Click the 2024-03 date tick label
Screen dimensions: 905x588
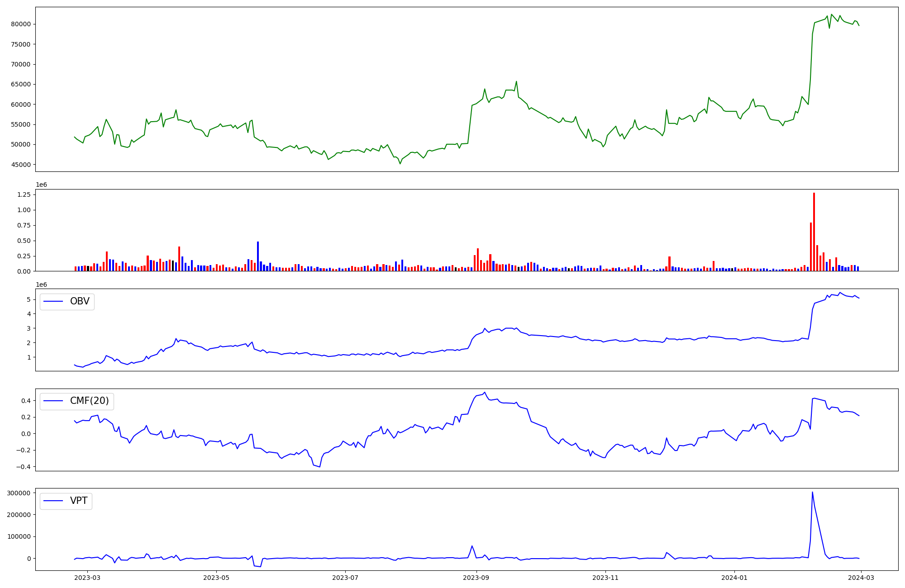[x=861, y=578]
